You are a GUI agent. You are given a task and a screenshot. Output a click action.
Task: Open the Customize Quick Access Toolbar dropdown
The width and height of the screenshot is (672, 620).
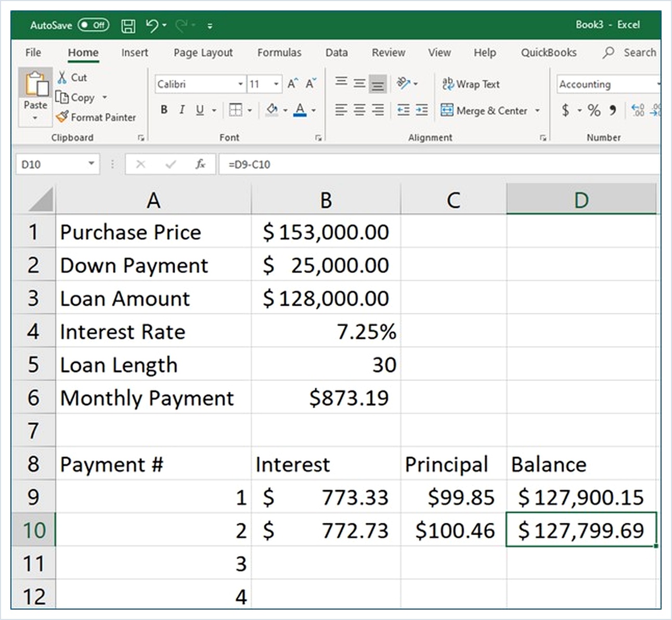tap(210, 25)
